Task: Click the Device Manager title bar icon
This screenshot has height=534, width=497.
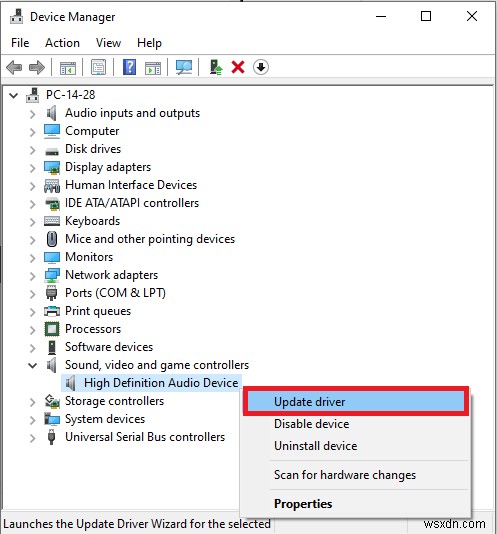Action: [16, 16]
